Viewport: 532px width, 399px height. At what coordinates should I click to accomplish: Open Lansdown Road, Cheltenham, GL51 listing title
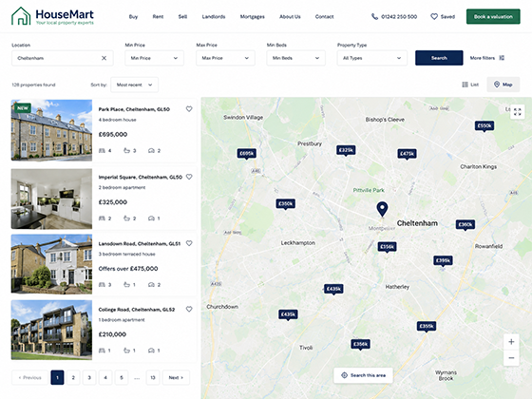tap(140, 243)
